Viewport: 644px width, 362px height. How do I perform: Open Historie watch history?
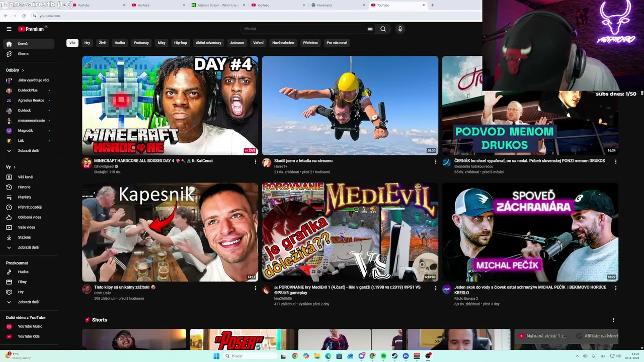(x=28, y=187)
